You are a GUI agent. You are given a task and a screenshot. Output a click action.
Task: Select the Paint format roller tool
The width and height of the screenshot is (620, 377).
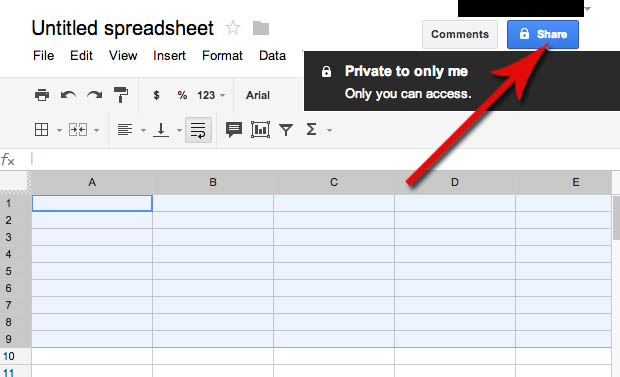coord(121,95)
